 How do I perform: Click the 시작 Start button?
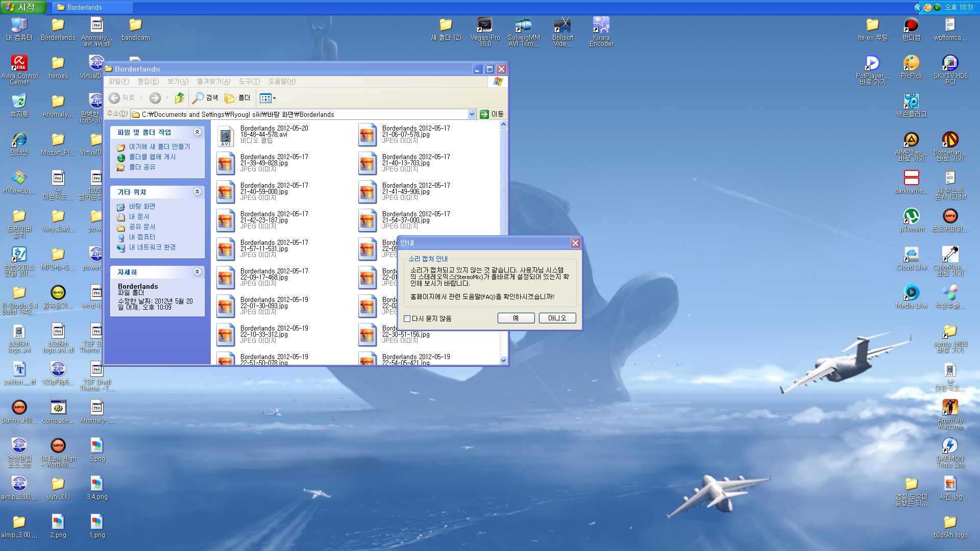tap(23, 7)
